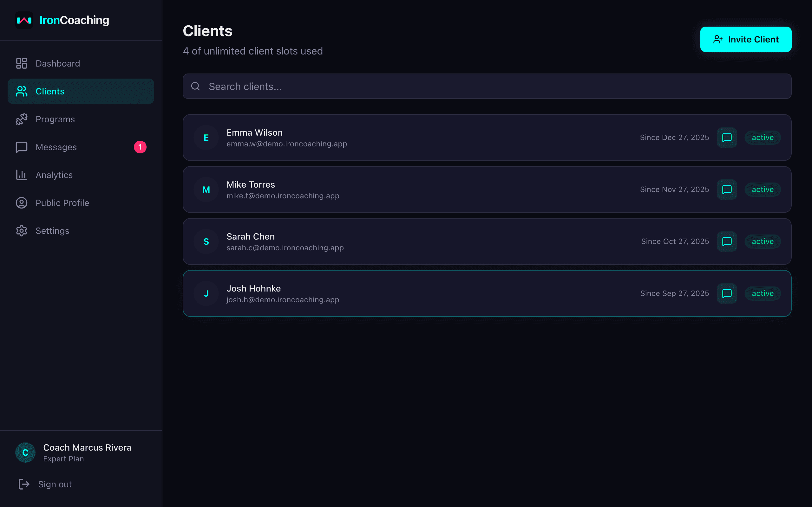Click the IronCoaching logo

pos(62,20)
